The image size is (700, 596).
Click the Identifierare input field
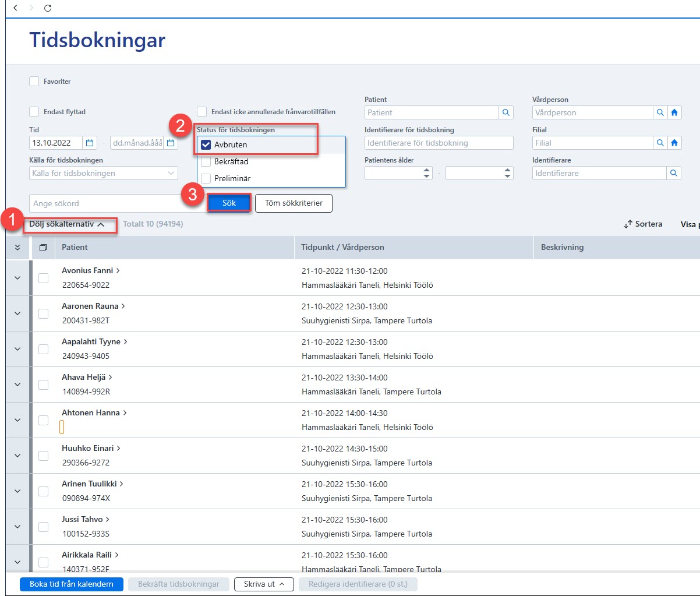coord(599,173)
